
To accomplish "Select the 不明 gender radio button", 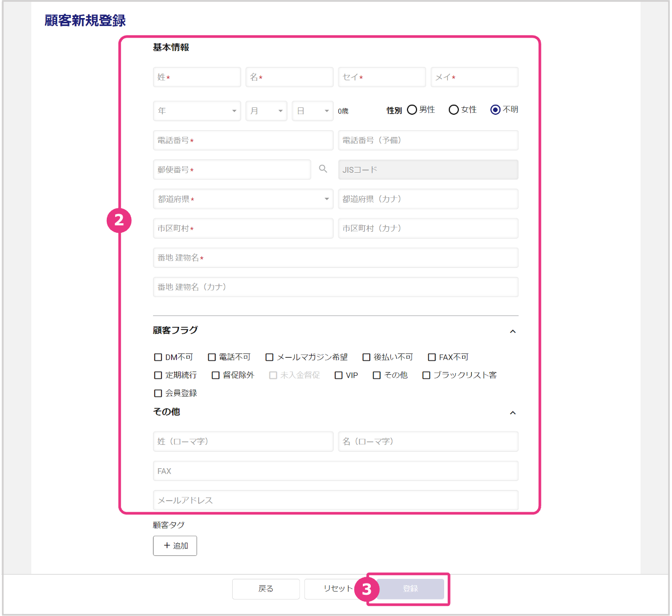I will coord(495,110).
